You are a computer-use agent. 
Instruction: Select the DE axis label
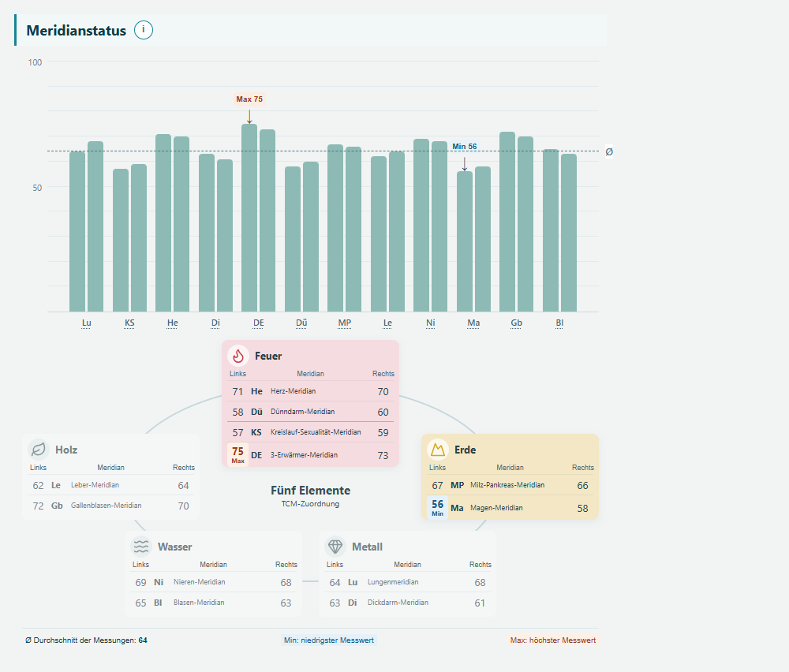tap(259, 323)
